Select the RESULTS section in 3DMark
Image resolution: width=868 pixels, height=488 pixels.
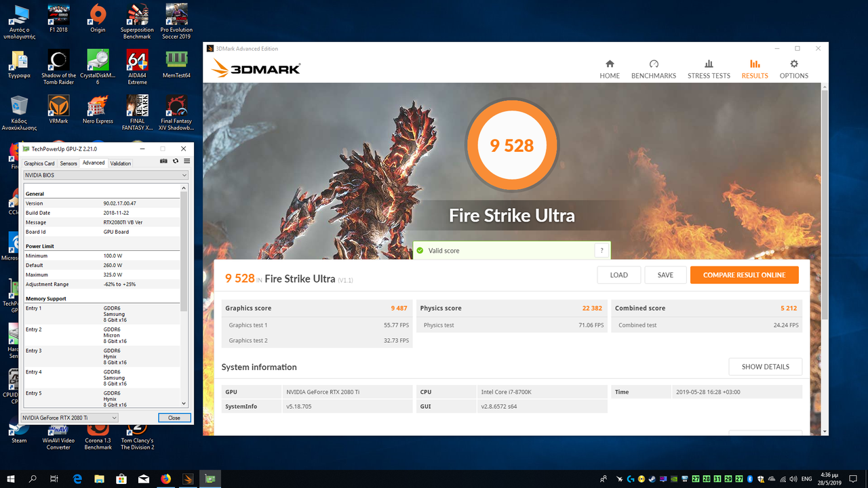(x=755, y=69)
